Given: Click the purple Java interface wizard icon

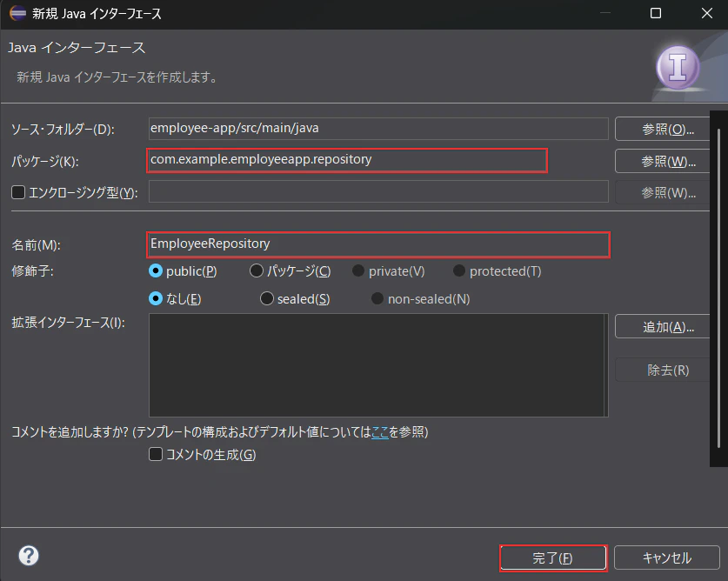Looking at the screenshot, I should 678,68.
